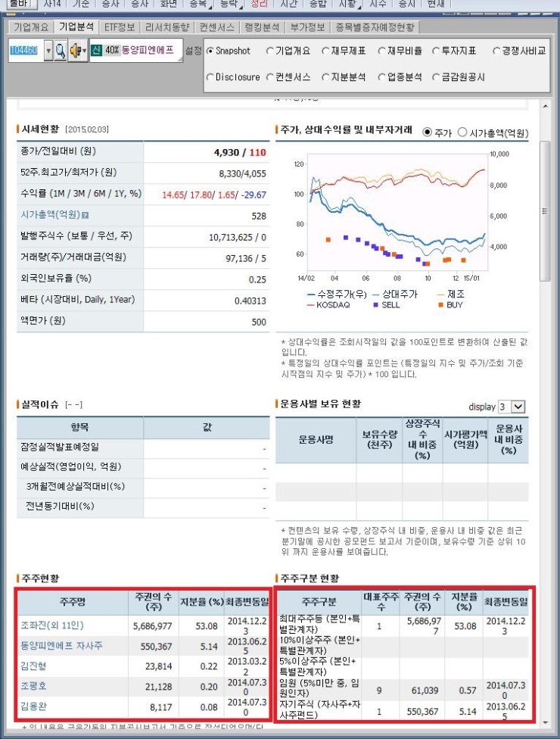This screenshot has width=560, height=739.
Task: Click the date label 2015.02.03
Action: click(x=87, y=129)
